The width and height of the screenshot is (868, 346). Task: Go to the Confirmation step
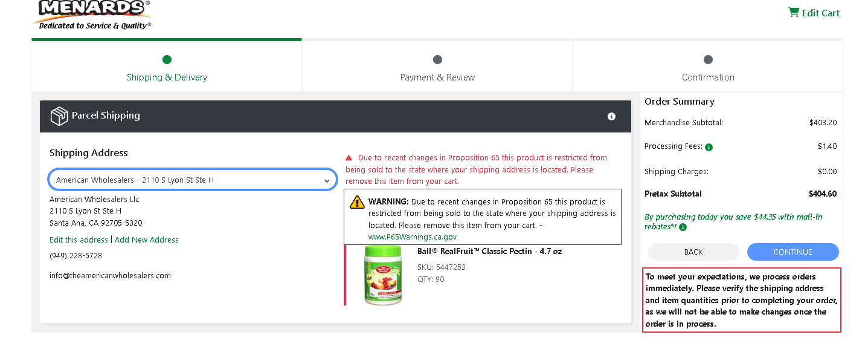tap(708, 68)
